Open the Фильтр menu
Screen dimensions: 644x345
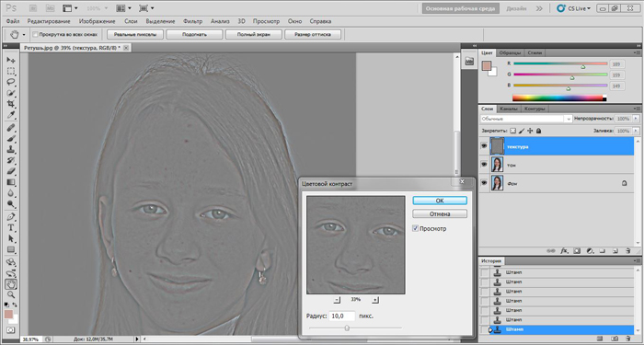point(192,21)
